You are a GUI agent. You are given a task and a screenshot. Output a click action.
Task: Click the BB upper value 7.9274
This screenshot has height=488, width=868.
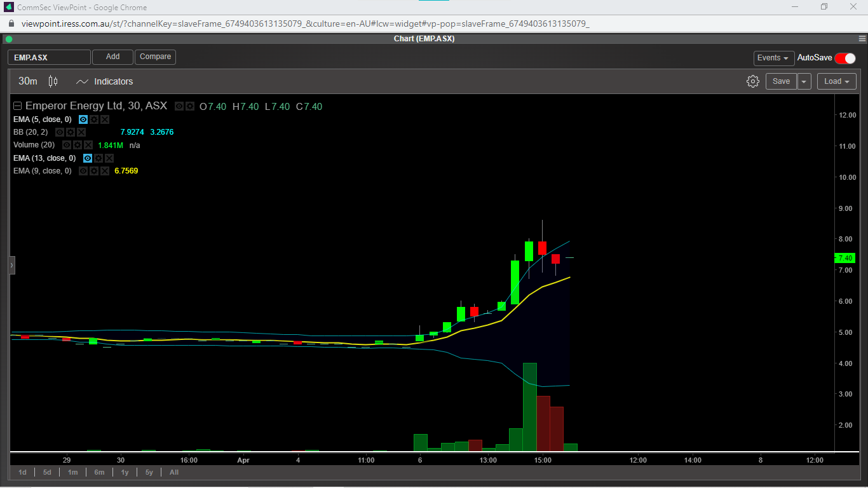[x=132, y=132]
